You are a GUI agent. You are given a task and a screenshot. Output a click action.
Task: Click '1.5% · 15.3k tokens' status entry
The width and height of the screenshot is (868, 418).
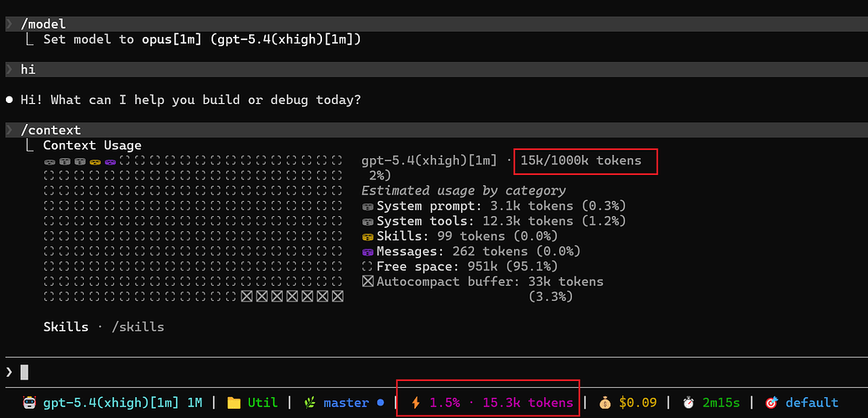pos(501,403)
